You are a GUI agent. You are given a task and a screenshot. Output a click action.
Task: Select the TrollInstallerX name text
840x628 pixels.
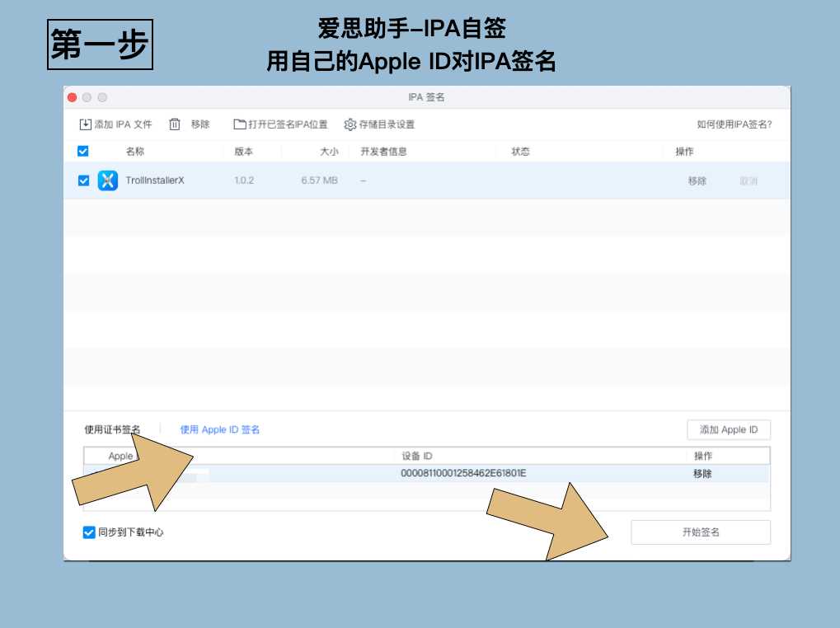[x=155, y=180]
